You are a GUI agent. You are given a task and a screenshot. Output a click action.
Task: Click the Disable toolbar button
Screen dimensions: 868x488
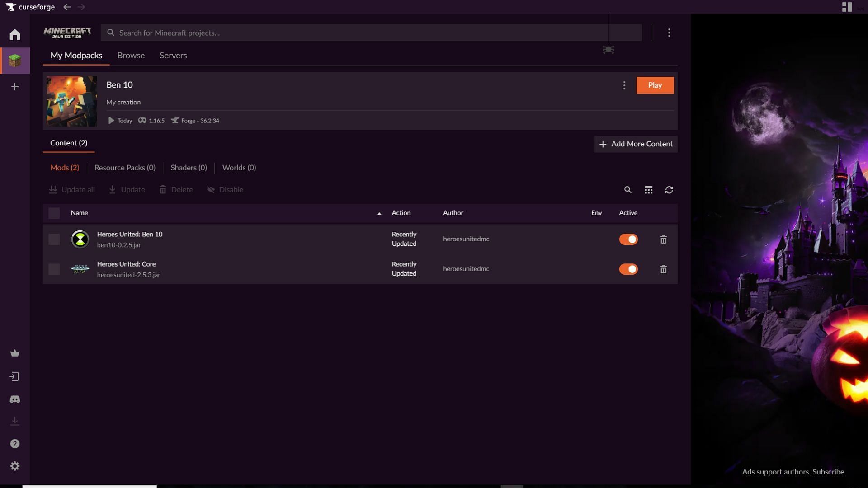225,190
